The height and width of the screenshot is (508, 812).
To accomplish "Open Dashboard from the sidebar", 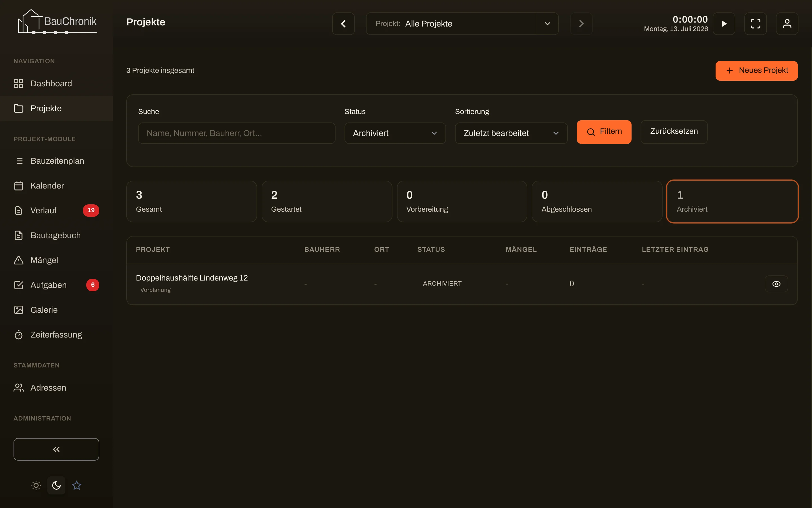I will (56, 83).
